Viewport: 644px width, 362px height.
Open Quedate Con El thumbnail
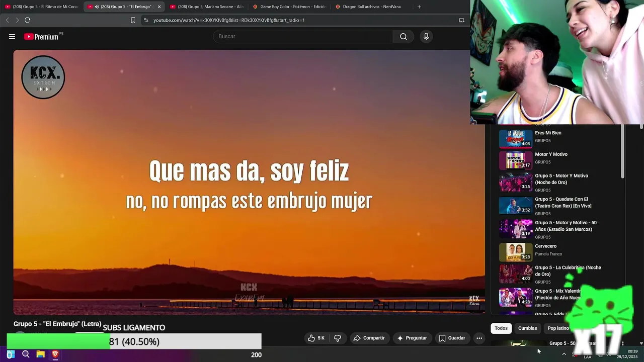tap(516, 206)
